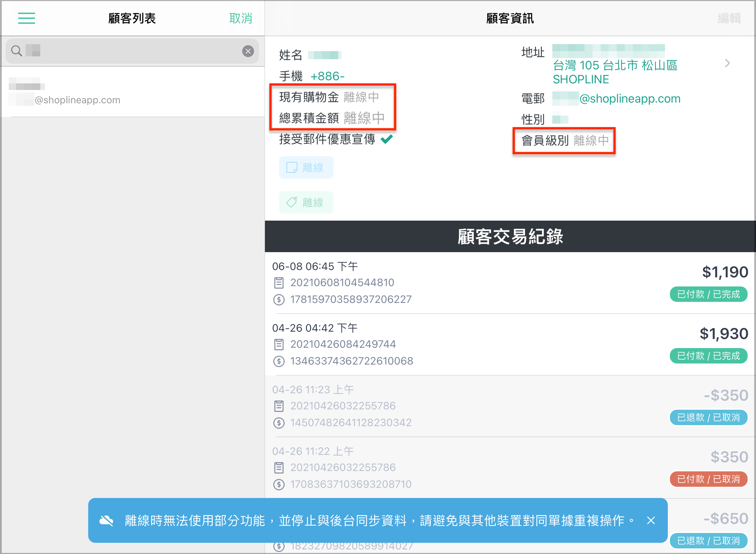
Task: Click payment number 13463374362722610068
Action: [352, 361]
